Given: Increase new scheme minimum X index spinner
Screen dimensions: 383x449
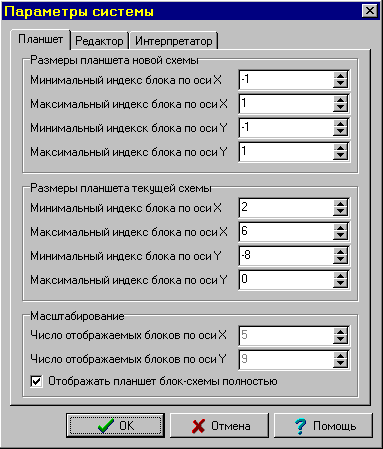Looking at the screenshot, I should click(x=340, y=76).
